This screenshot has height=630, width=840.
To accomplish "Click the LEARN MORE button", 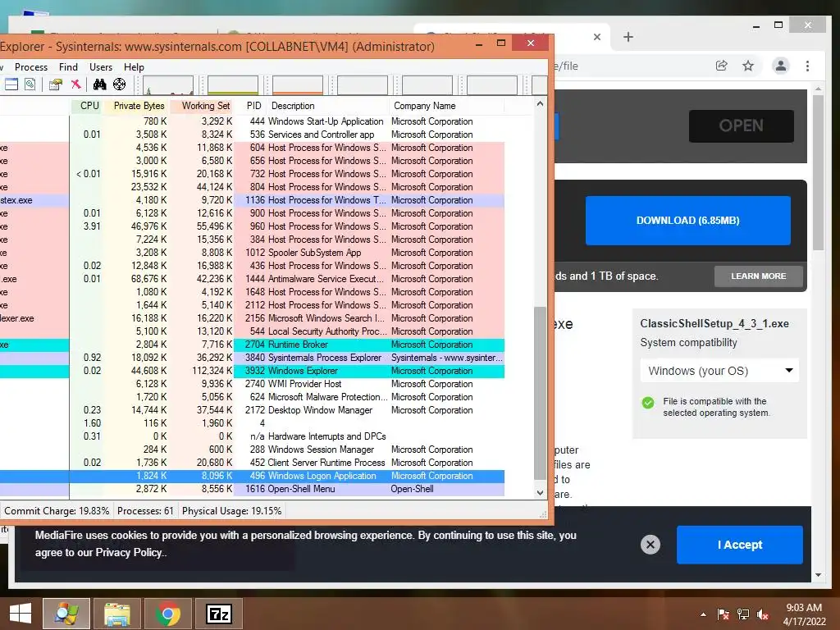I will pos(759,276).
